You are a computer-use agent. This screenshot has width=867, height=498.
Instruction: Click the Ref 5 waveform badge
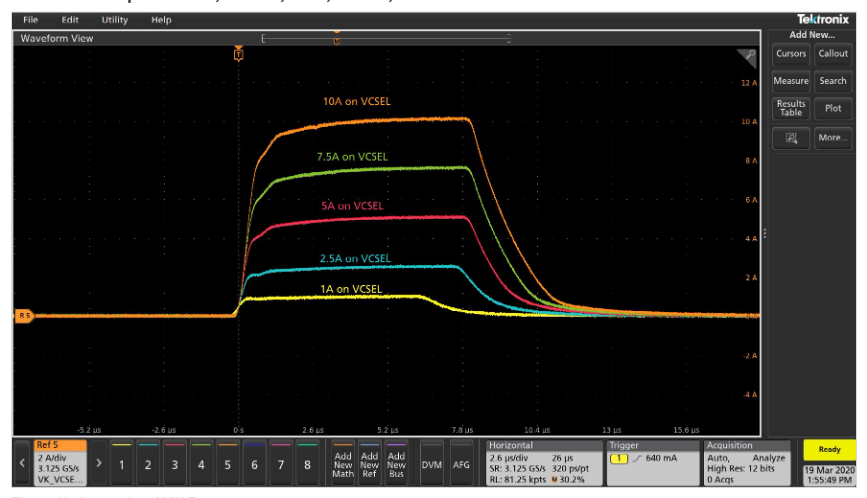tap(50, 459)
